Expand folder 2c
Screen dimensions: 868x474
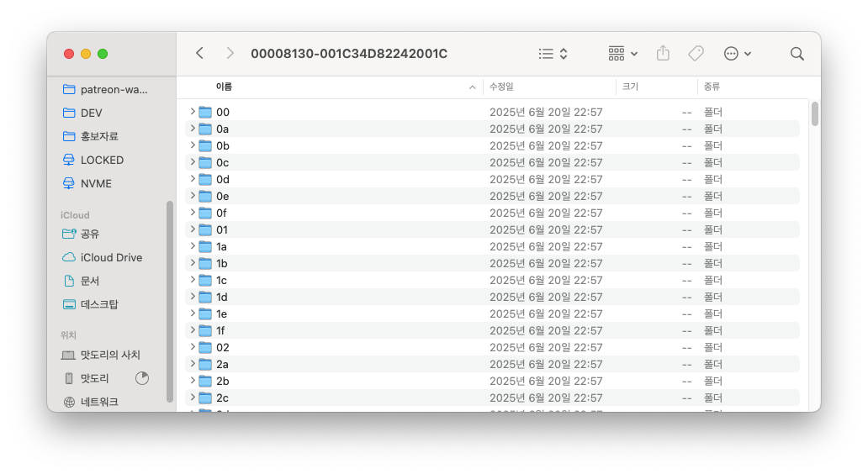pyautogui.click(x=192, y=398)
